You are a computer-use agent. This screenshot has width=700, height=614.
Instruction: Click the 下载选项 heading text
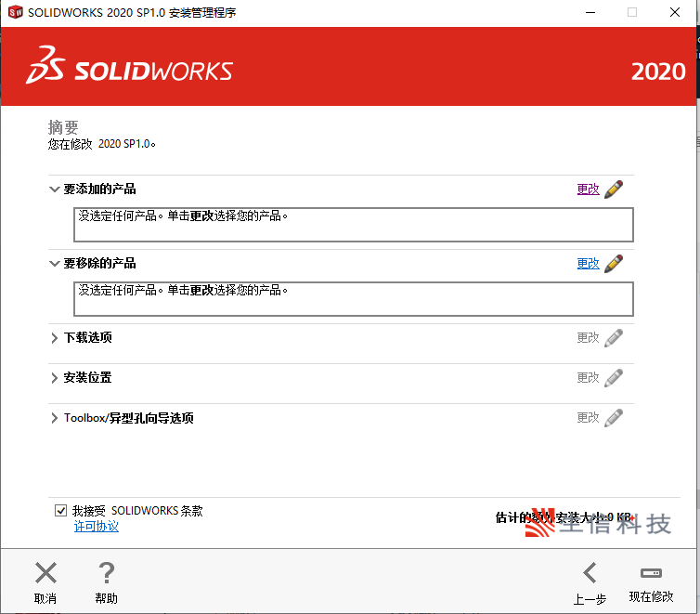pos(87,337)
